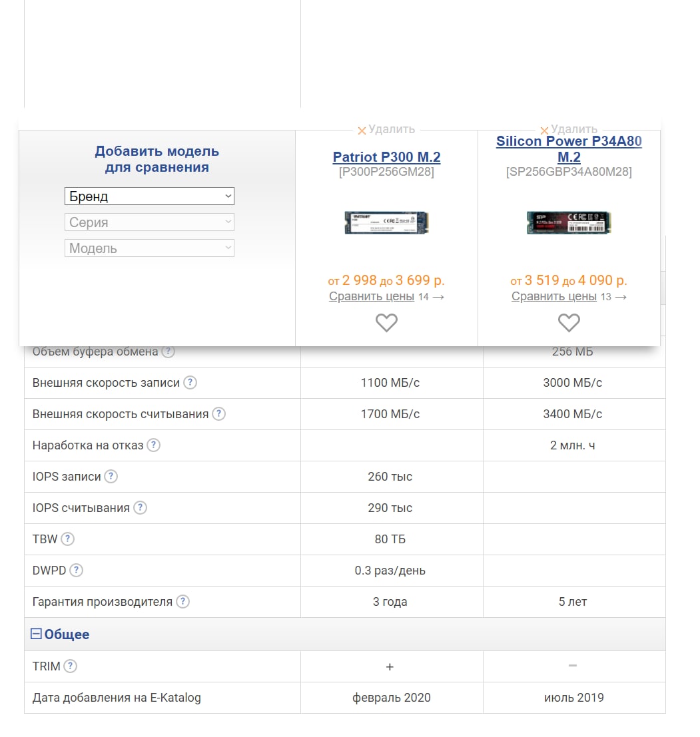Viewport: 700px width, 737px height.
Task: Click price range от 2 998 до 3 699 р.
Action: click(386, 280)
